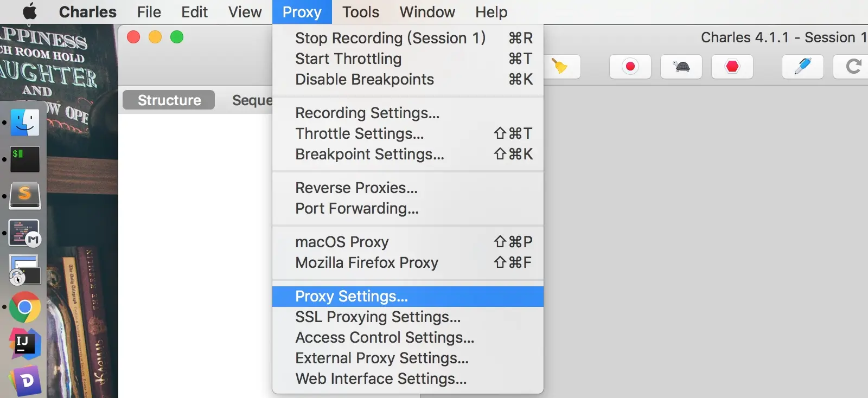Switch to the Structure view tab

pyautogui.click(x=169, y=100)
